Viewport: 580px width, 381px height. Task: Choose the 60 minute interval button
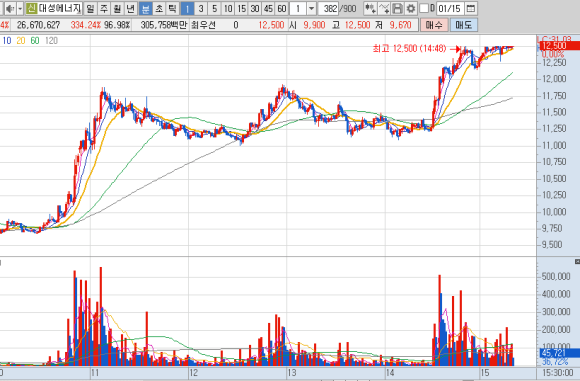(282, 8)
